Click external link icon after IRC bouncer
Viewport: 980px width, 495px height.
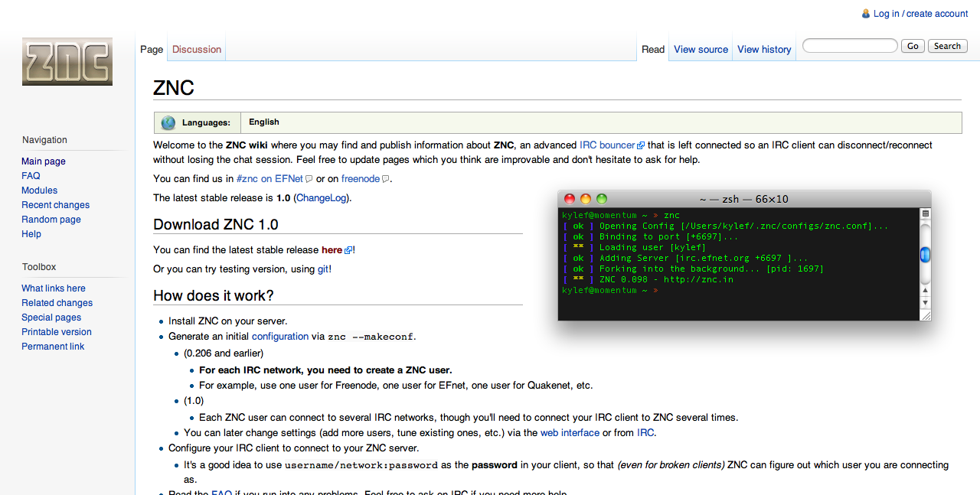pos(641,145)
